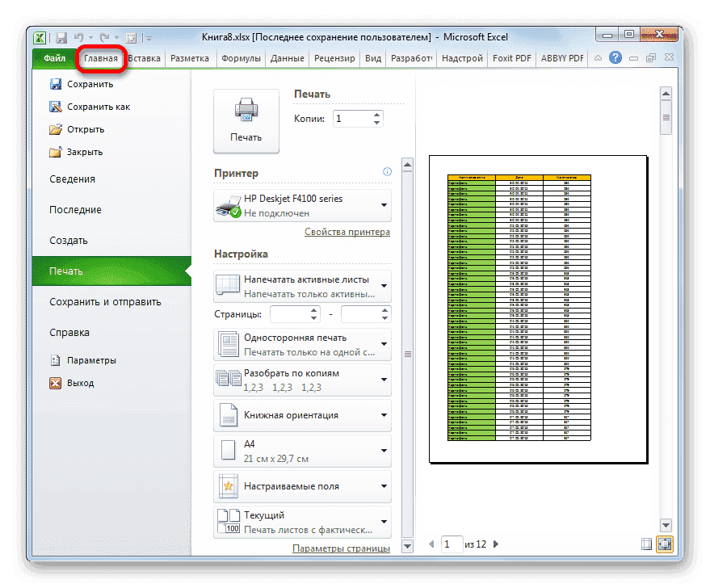
Task: Exit Excel using the Выход icon
Action: point(56,383)
